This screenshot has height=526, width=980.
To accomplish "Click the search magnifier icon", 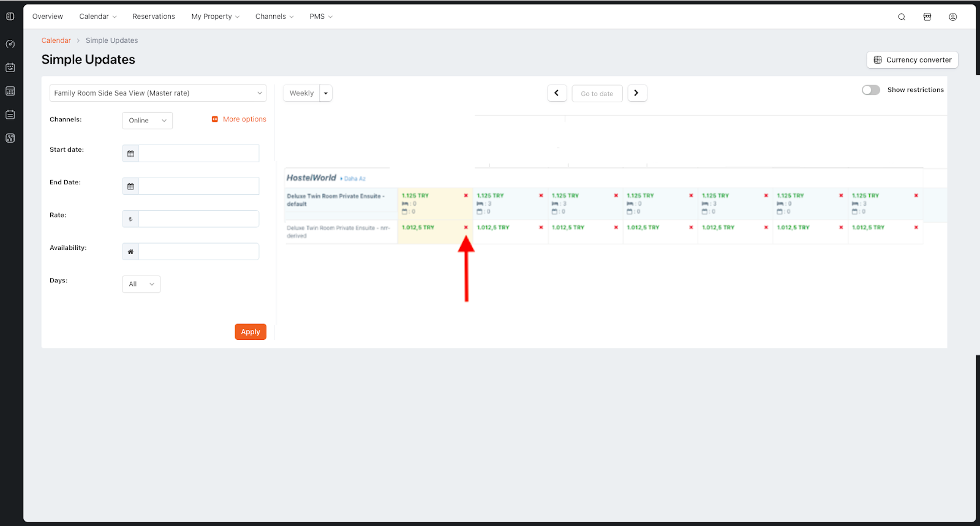I will click(902, 17).
